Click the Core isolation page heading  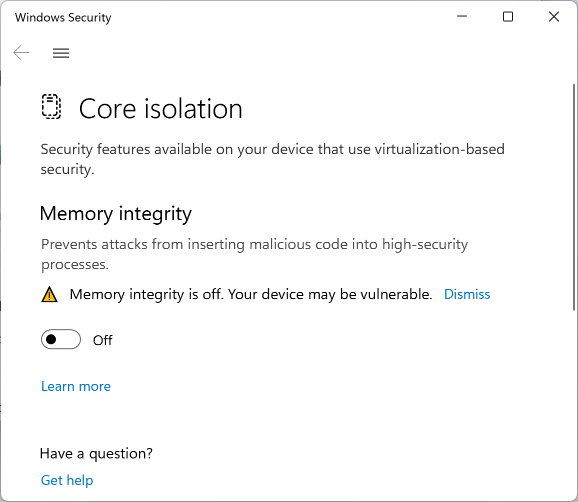tap(161, 109)
